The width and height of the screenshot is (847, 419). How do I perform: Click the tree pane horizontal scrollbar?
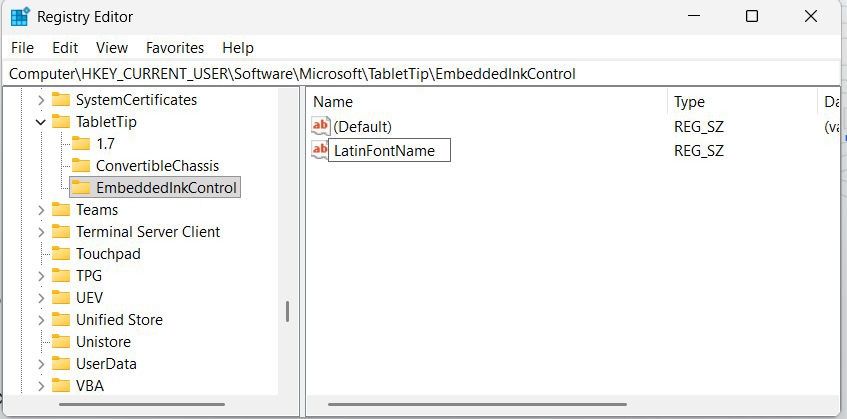click(x=142, y=404)
